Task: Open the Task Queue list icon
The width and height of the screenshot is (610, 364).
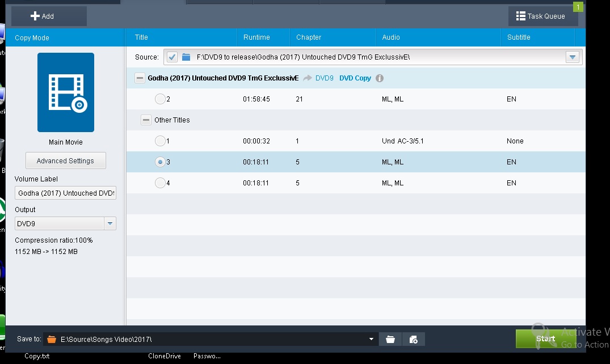Action: click(520, 16)
